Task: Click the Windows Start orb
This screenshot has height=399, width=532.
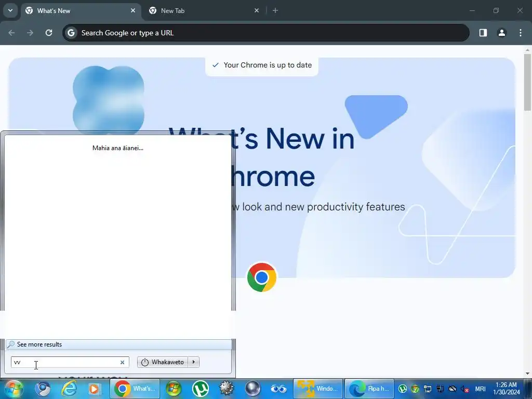Action: (13, 389)
